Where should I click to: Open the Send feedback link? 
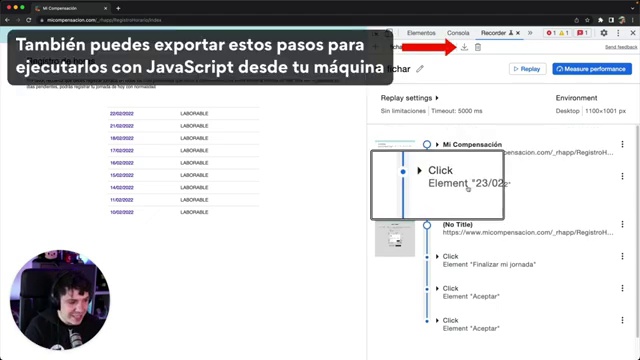coord(621,47)
